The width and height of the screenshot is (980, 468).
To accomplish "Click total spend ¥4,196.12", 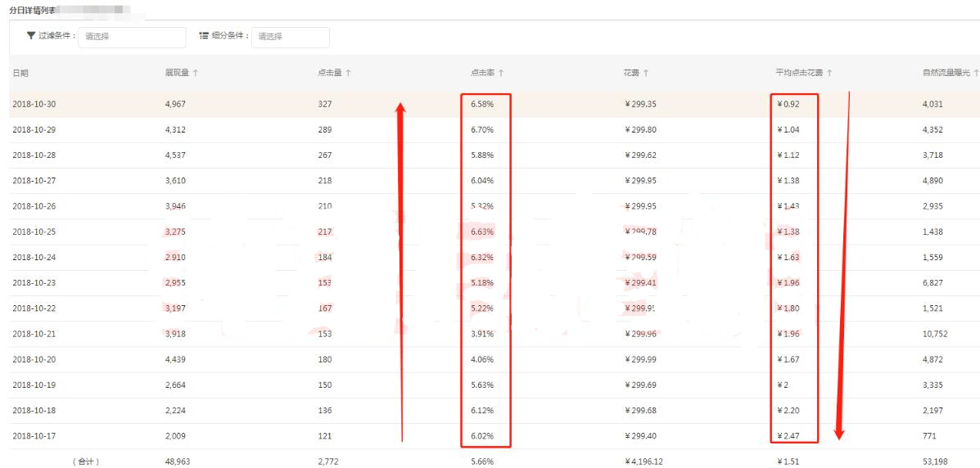I will [644, 461].
